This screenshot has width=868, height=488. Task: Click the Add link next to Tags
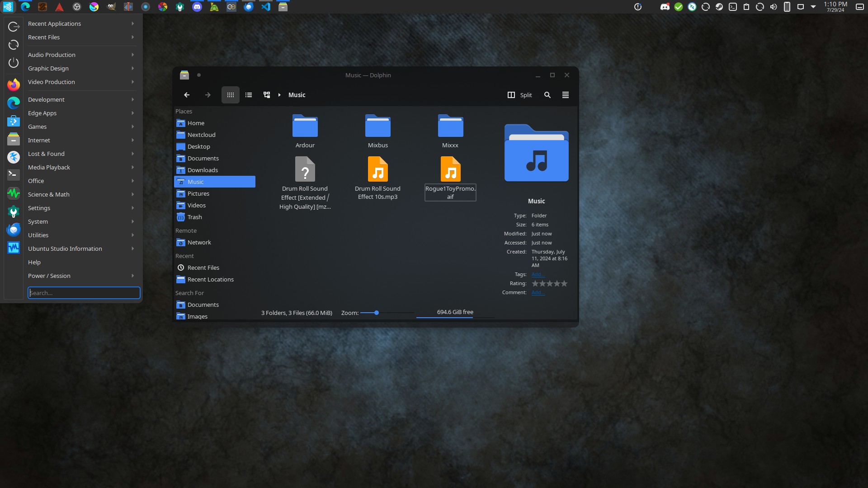[538, 275]
